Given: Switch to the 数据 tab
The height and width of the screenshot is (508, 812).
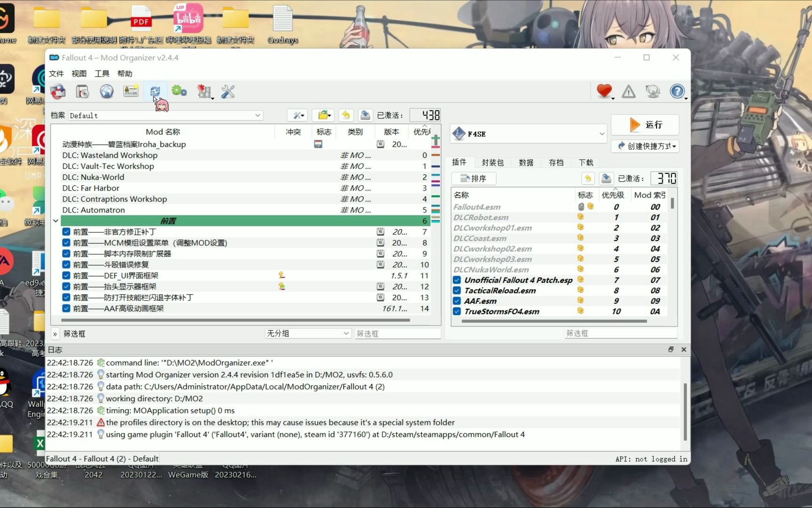Looking at the screenshot, I should pyautogui.click(x=526, y=162).
